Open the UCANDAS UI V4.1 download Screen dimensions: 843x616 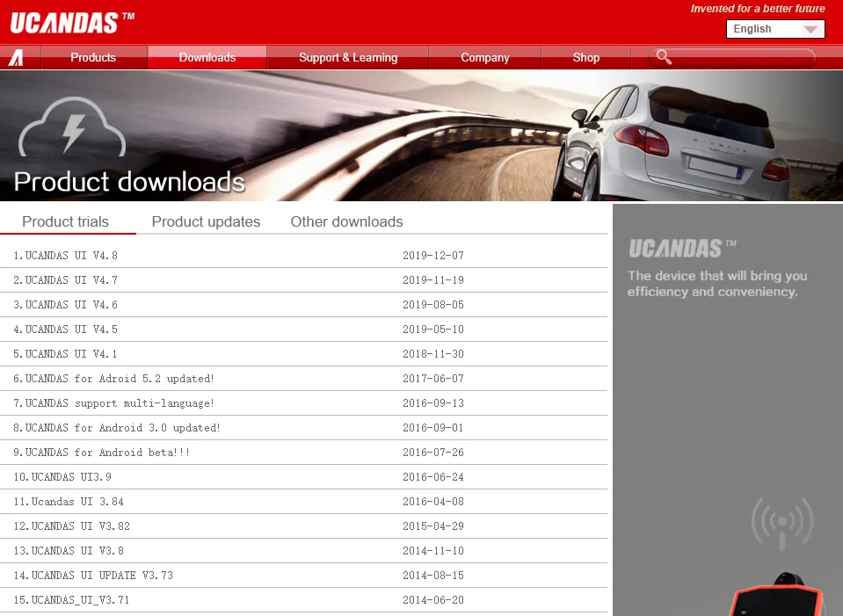(x=66, y=354)
